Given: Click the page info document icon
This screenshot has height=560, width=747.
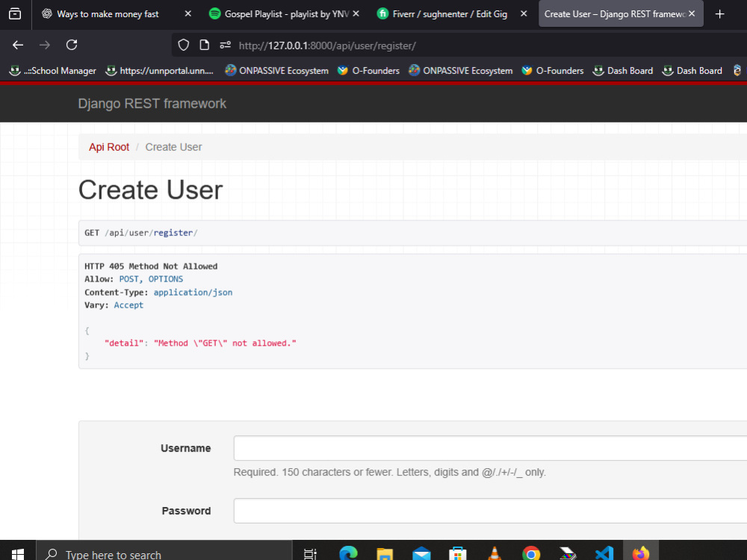Looking at the screenshot, I should (x=205, y=46).
